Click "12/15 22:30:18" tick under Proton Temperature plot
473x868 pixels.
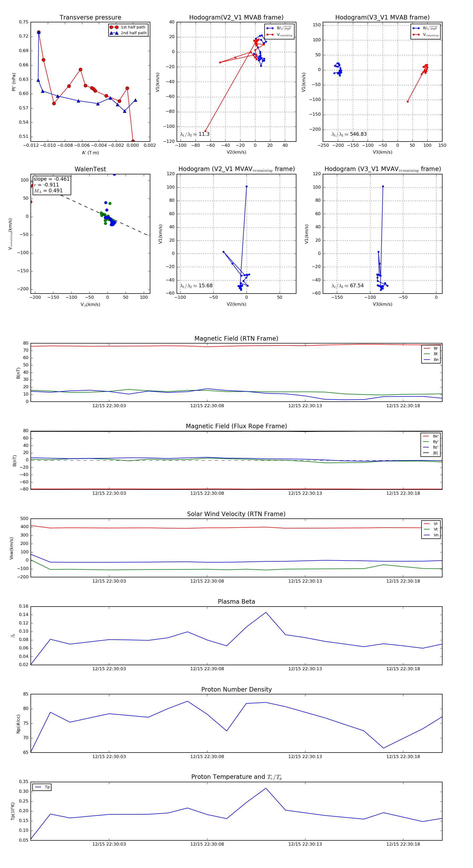tap(403, 844)
